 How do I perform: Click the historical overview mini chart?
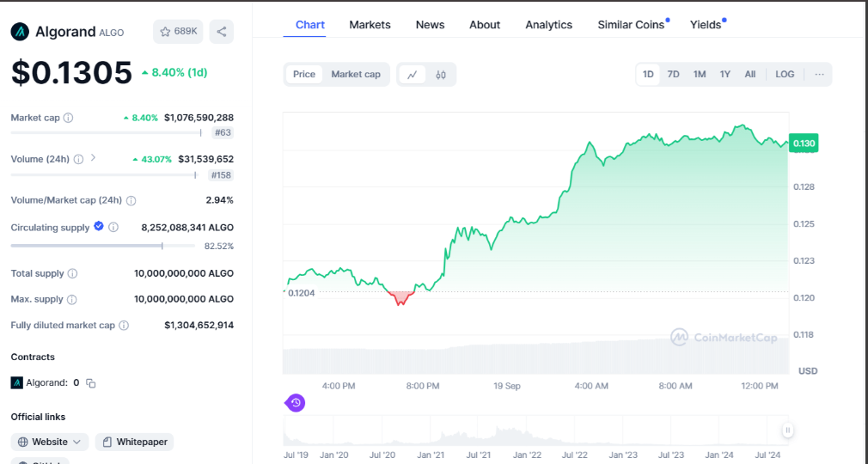[x=536, y=430]
